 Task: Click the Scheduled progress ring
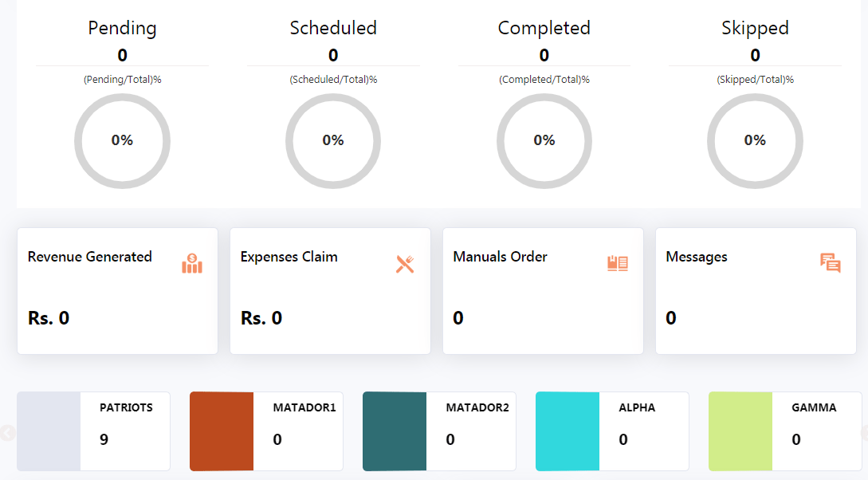click(333, 141)
